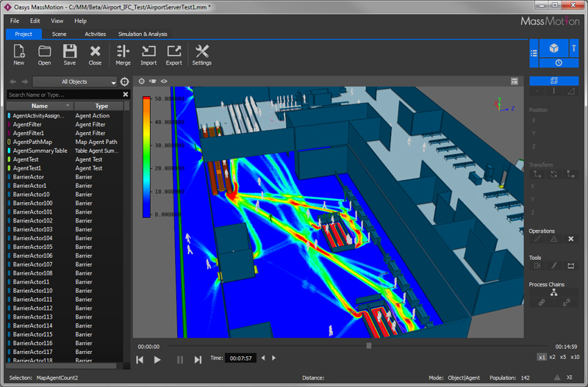Set playback speed to x1
This screenshot has height=387, width=588.
click(542, 358)
